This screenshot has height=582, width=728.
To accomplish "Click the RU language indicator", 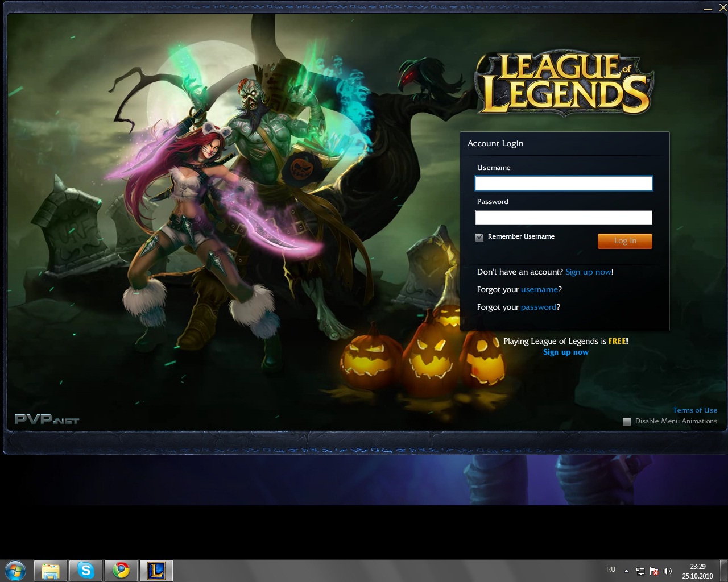I will click(x=611, y=569).
